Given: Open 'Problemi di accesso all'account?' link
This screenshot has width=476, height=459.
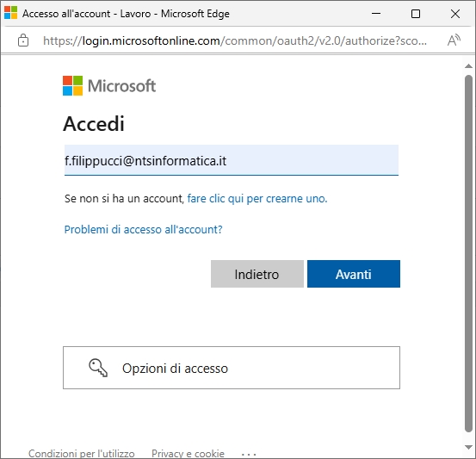Looking at the screenshot, I should [x=143, y=229].
